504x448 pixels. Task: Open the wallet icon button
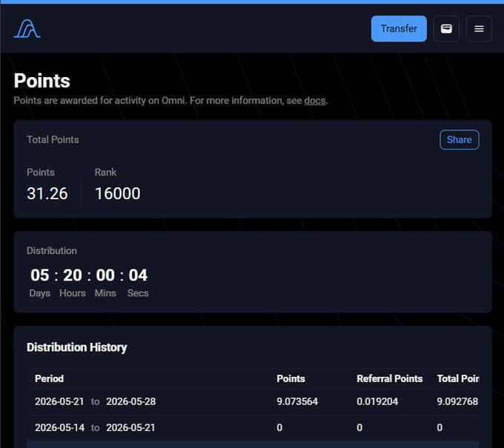[x=446, y=29]
